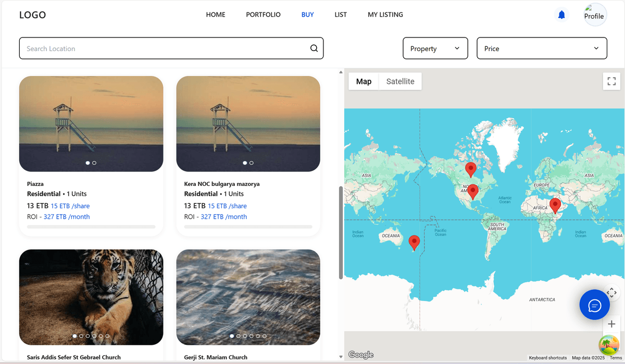This screenshot has width=625, height=364.
Task: Select the map pin in Africa
Action: (555, 206)
